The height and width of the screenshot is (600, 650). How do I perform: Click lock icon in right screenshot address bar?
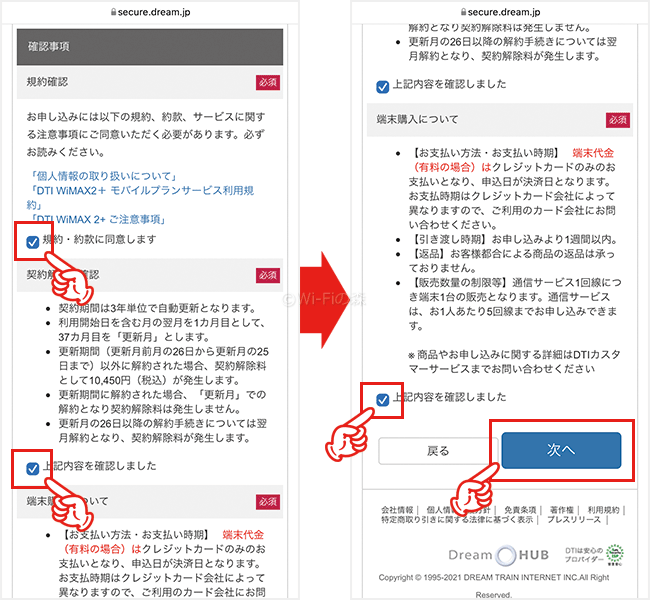tap(463, 12)
